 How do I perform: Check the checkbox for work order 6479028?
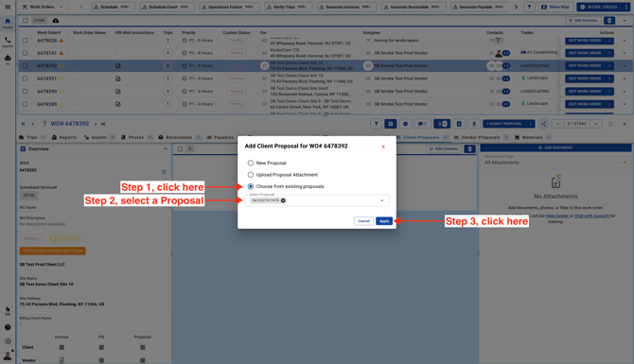click(x=25, y=41)
